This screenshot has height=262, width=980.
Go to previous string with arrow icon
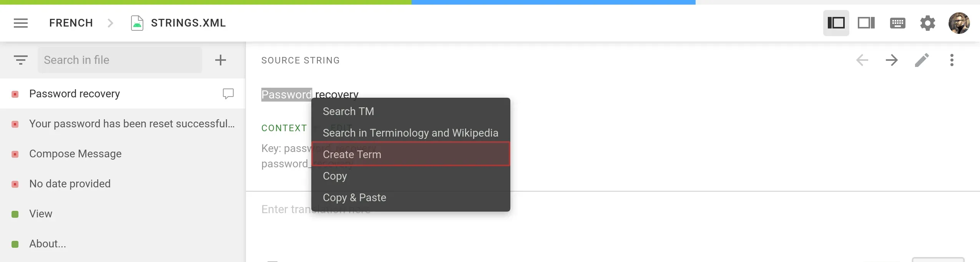click(862, 60)
